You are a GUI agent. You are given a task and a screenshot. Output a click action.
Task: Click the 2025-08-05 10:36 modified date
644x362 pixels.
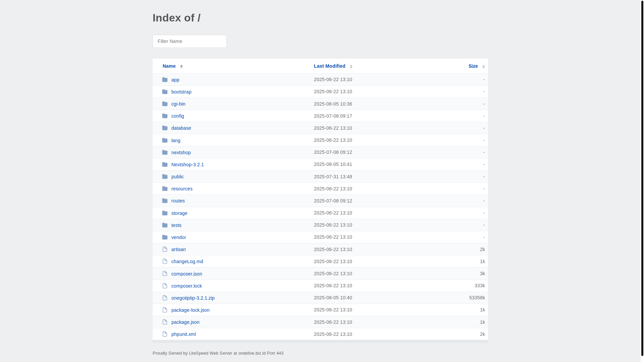(333, 104)
